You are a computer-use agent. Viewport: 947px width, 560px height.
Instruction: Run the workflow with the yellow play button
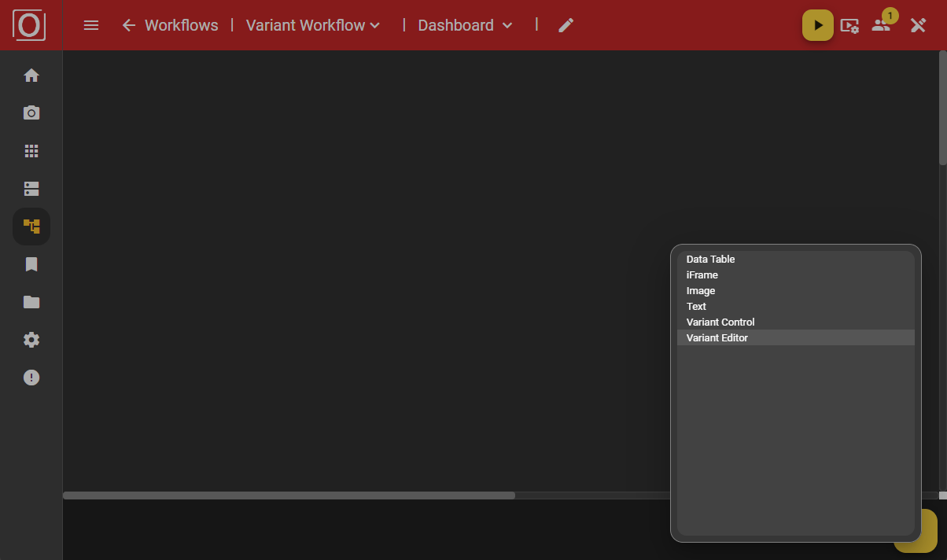(x=817, y=25)
